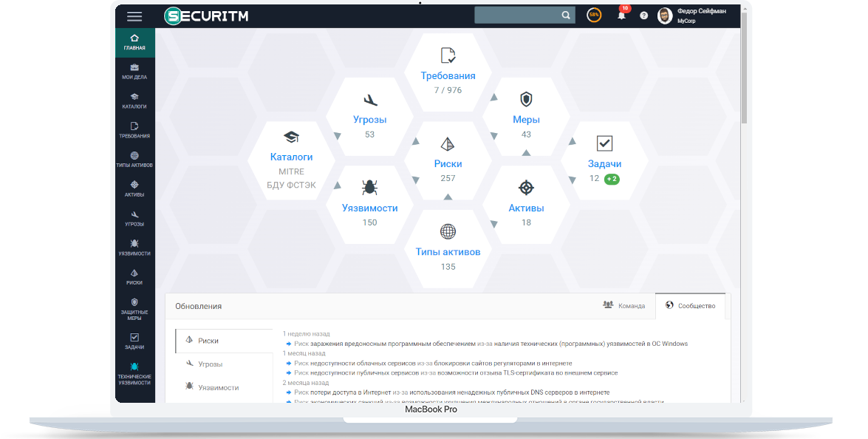The height and width of the screenshot is (439, 868).
Task: Open Типы активов from the sidebar
Action: click(134, 157)
